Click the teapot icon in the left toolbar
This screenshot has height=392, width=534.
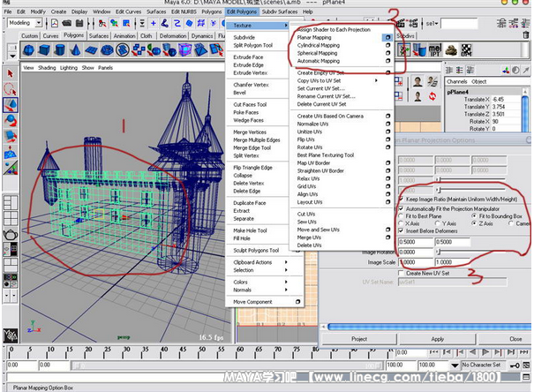click(x=11, y=235)
